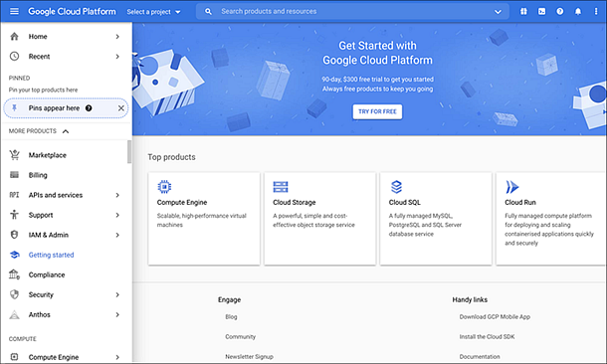Image resolution: width=607 pixels, height=364 pixels.
Task: Expand the Home submenu chevron
Action: [x=117, y=37]
